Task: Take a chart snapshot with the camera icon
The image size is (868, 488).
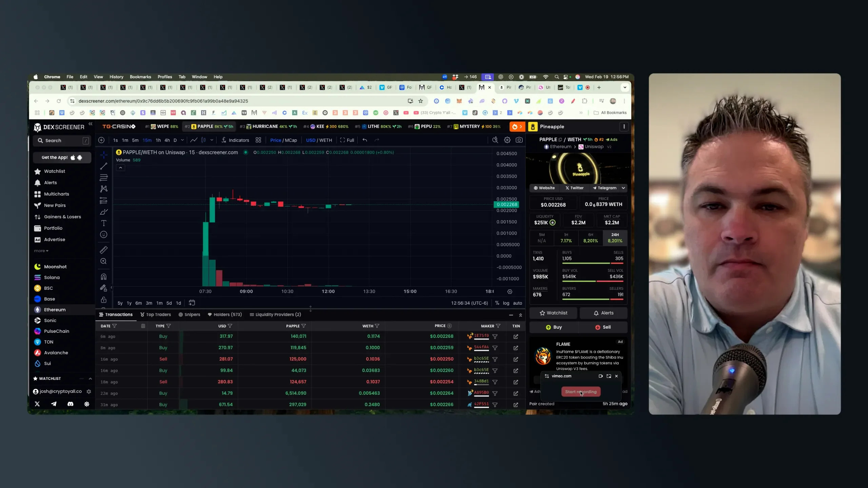Action: [519, 140]
